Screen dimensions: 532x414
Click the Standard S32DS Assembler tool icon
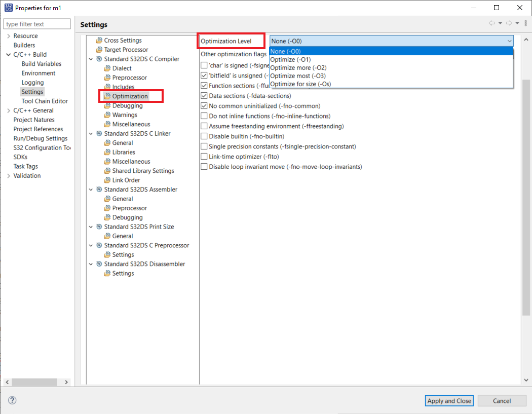click(99, 190)
